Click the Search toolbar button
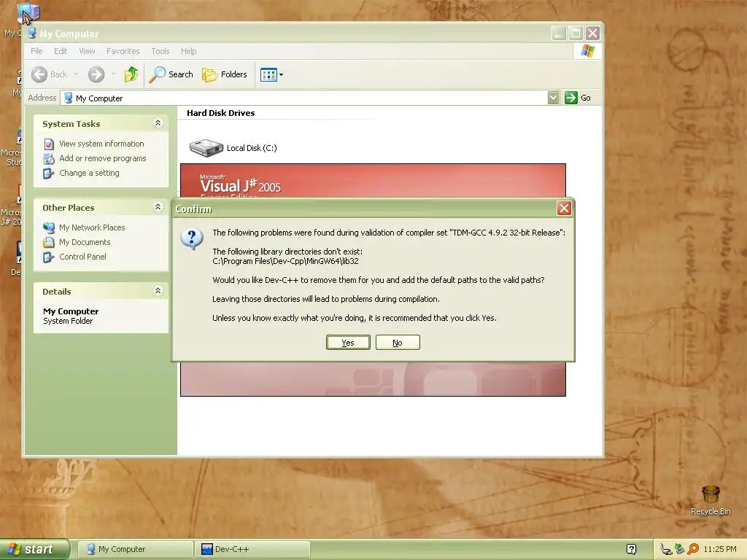Viewport: 747px width, 560px height. [171, 74]
